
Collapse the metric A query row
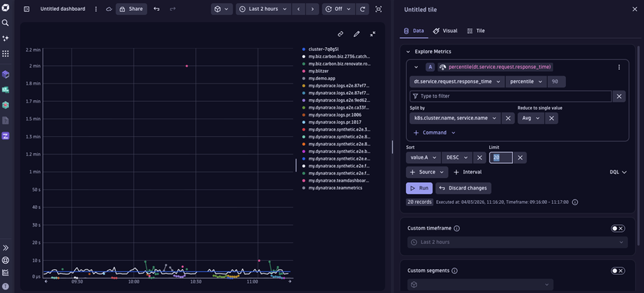coord(416,67)
